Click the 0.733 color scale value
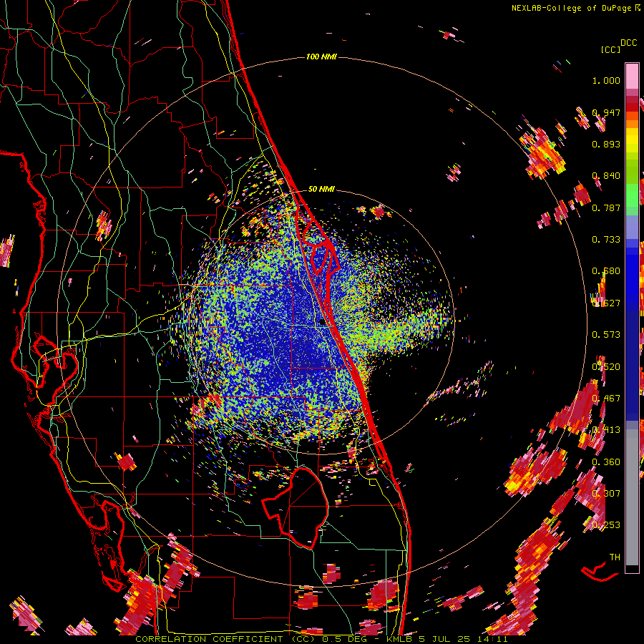This screenshot has width=644, height=644. (x=606, y=240)
